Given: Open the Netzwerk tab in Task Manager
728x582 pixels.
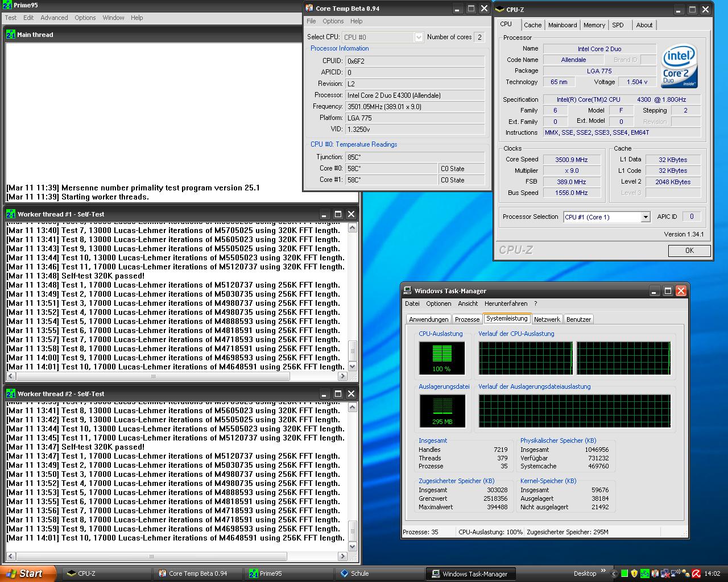Looking at the screenshot, I should point(547,319).
